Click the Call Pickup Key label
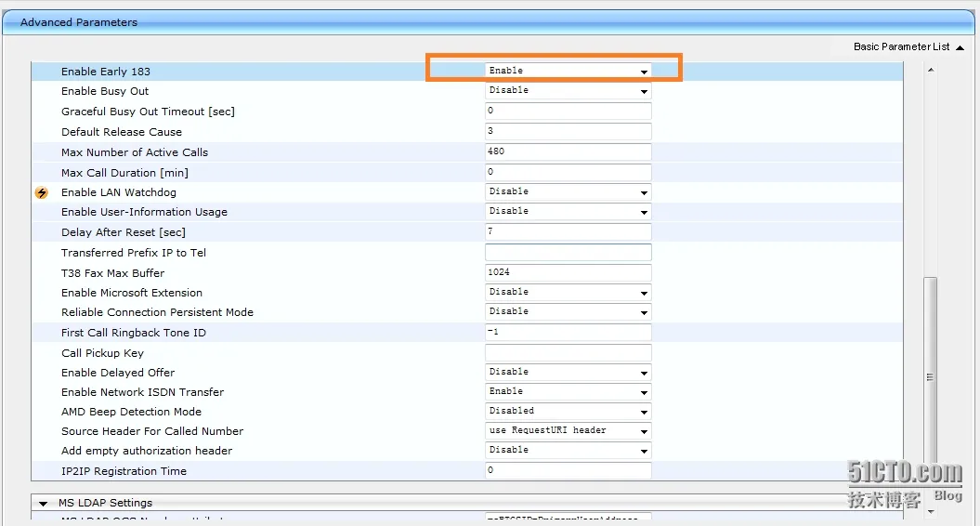 point(102,353)
